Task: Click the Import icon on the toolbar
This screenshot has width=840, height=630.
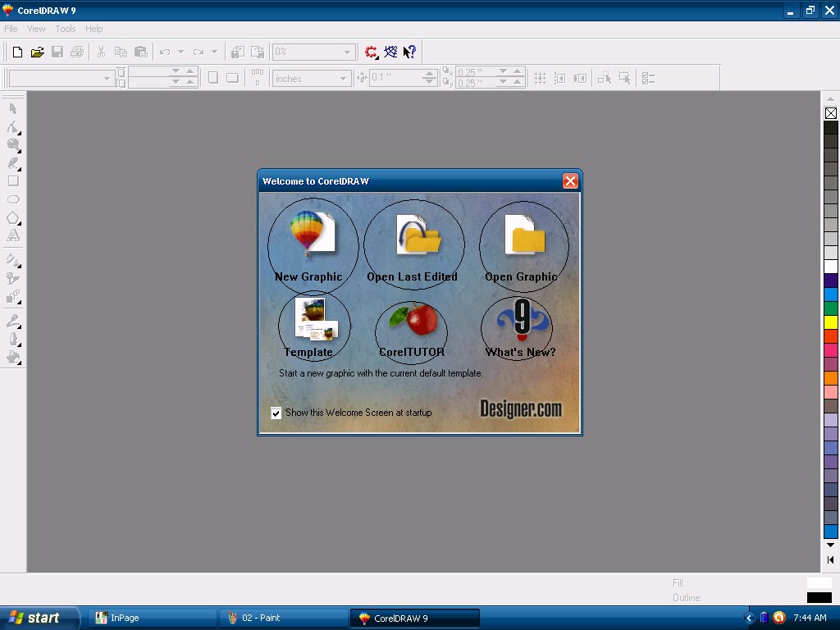Action: 238,51
